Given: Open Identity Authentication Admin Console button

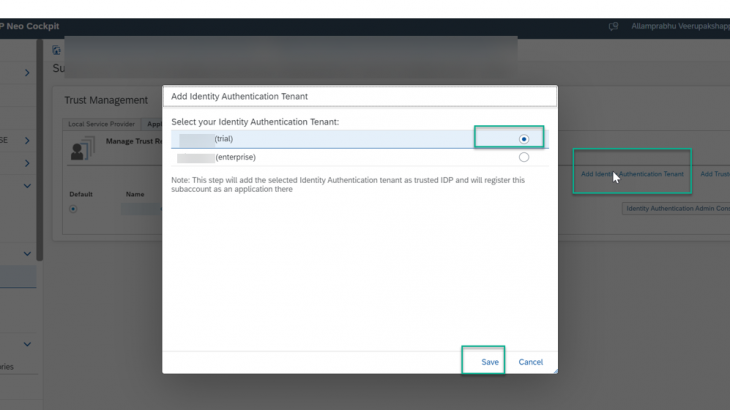Looking at the screenshot, I should coord(675,208).
